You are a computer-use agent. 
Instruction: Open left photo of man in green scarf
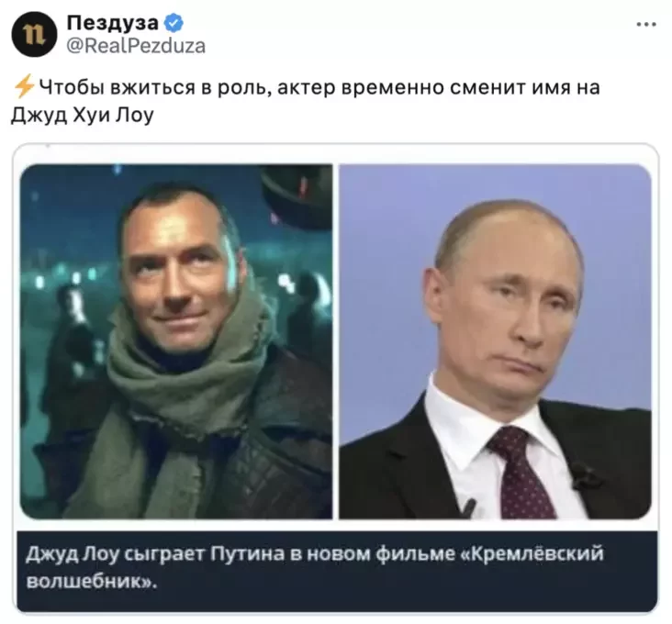[176, 341]
